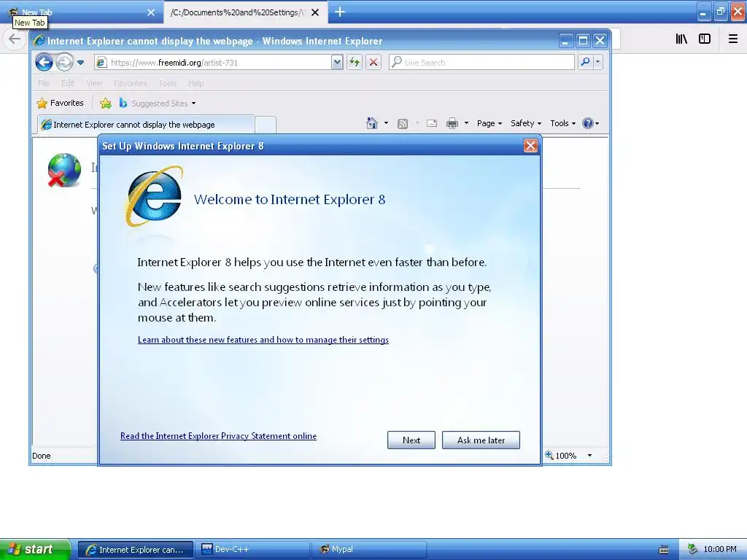Screen dimensions: 747x560
Task: Close the Mypal New Tab tab
Action: point(151,12)
